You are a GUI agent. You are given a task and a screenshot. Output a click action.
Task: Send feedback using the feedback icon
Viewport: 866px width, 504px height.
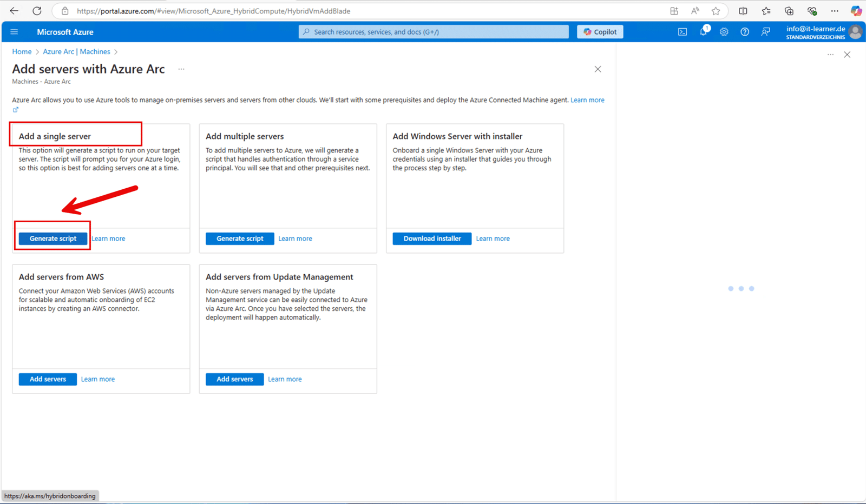[x=765, y=32]
